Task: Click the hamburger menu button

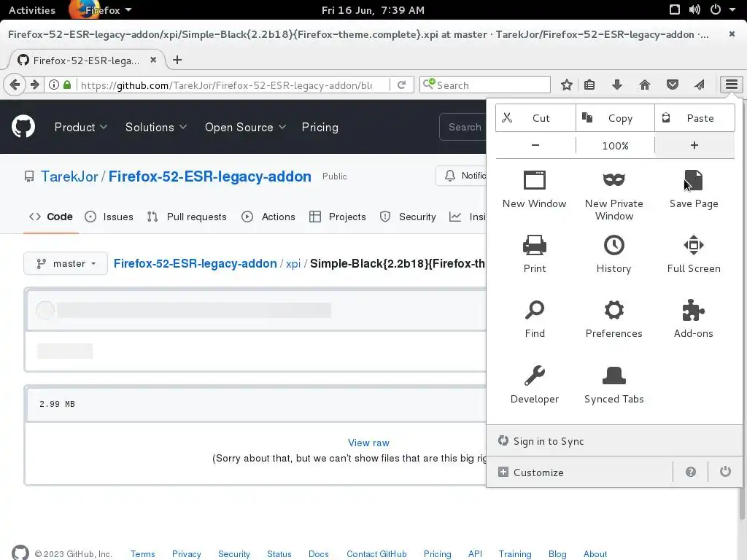Action: (x=731, y=85)
